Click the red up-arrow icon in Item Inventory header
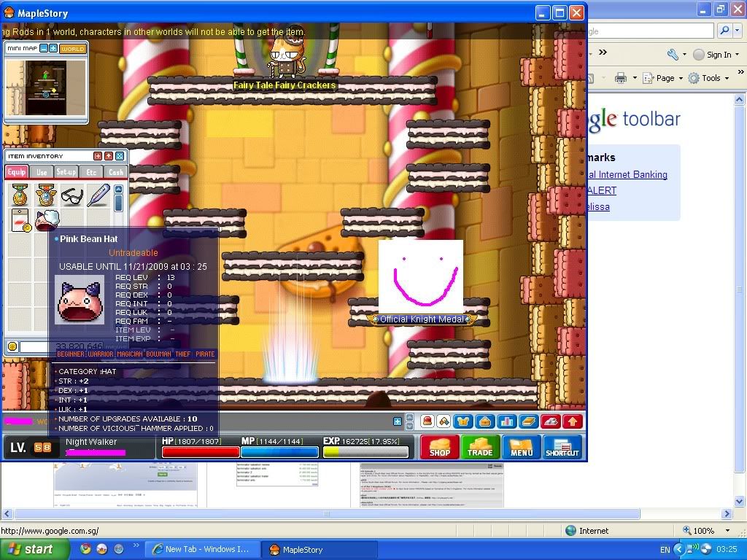Viewport: 747px width, 560px height. (x=109, y=156)
